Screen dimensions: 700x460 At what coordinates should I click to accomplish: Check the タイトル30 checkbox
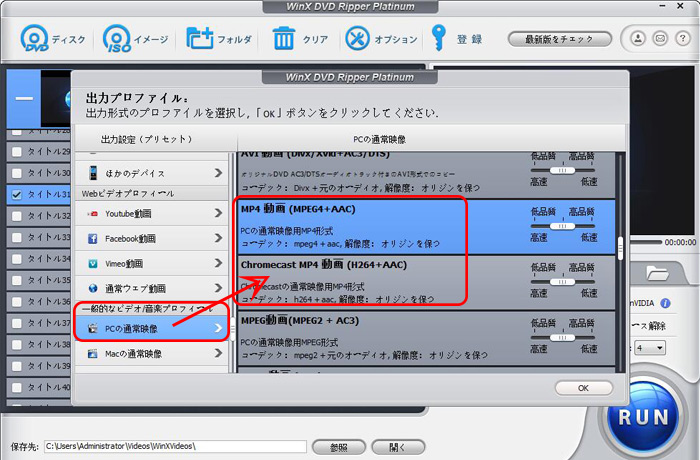16,172
